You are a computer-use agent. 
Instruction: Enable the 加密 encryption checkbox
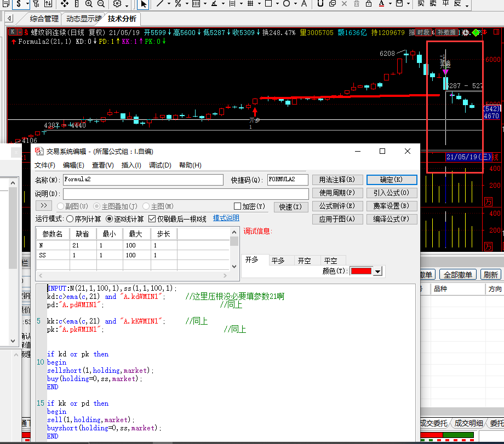(237, 206)
